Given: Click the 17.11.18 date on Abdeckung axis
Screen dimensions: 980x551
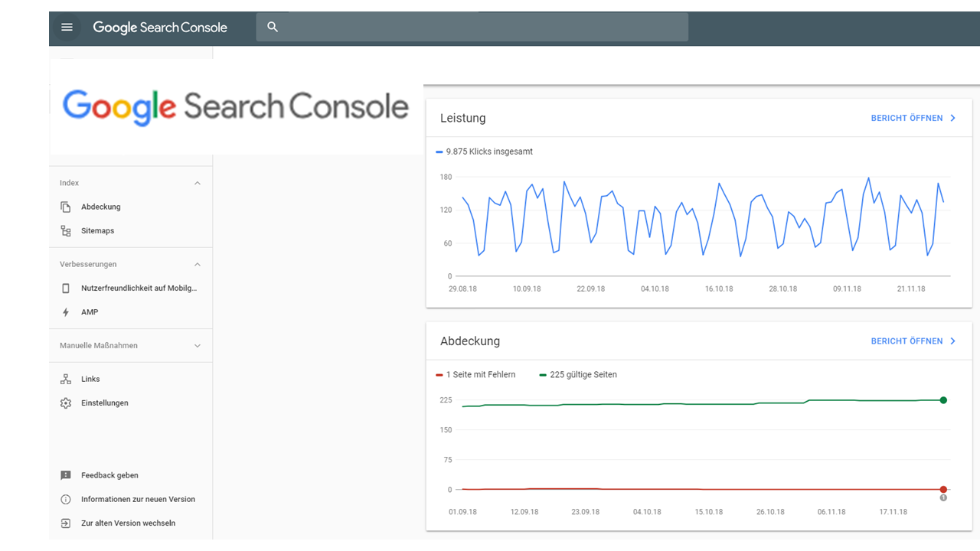Looking at the screenshot, I should [893, 512].
